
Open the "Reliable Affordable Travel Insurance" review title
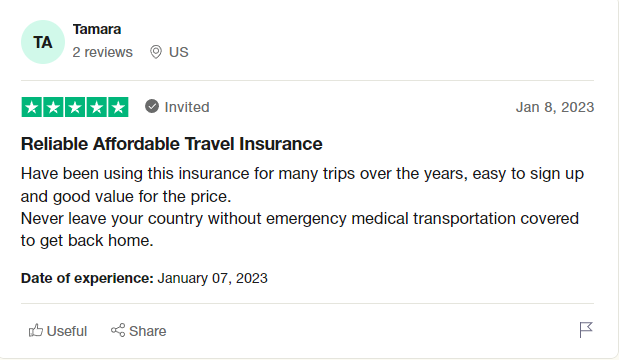(x=172, y=144)
